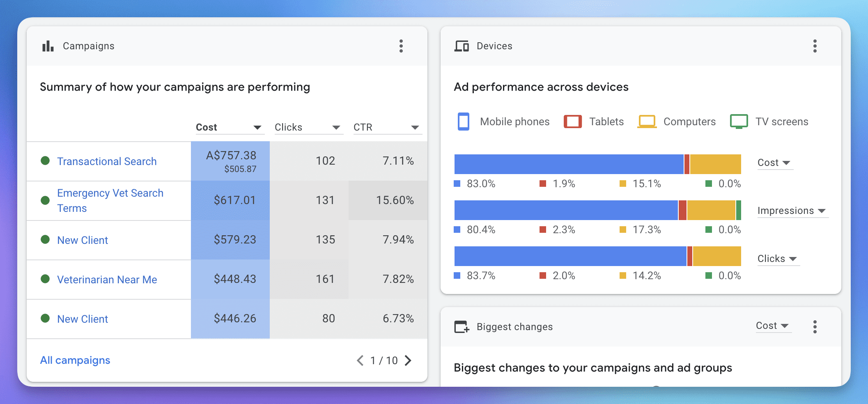Screen dimensions: 868x404
Task: Click the Mobile phones legend label
Action: click(x=515, y=122)
